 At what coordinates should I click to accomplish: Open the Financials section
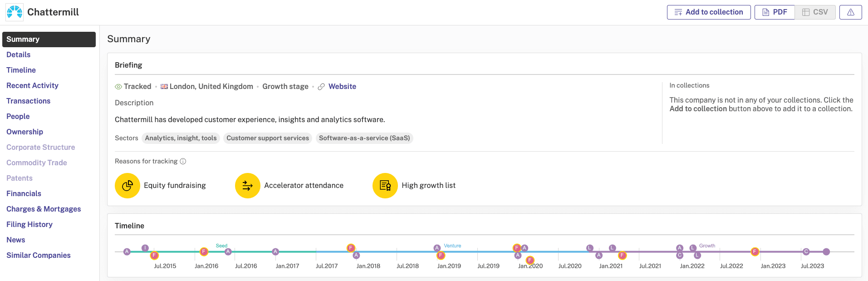(x=24, y=194)
